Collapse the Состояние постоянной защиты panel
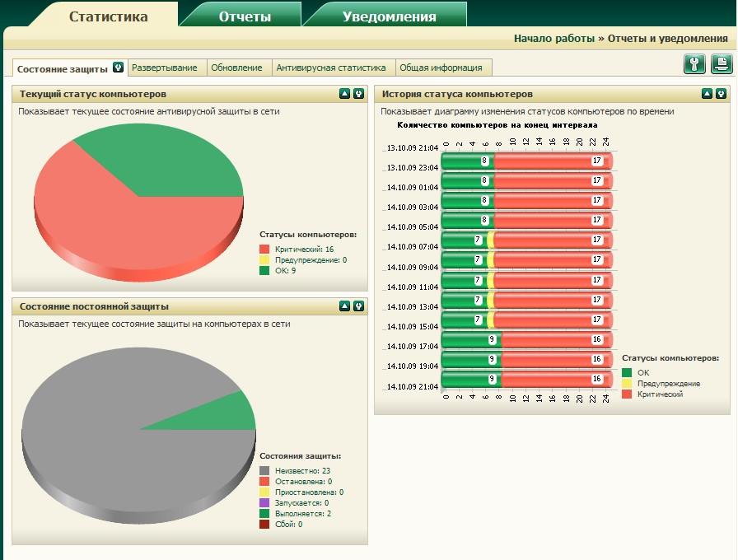Image resolution: width=738 pixels, height=560 pixels. click(344, 306)
